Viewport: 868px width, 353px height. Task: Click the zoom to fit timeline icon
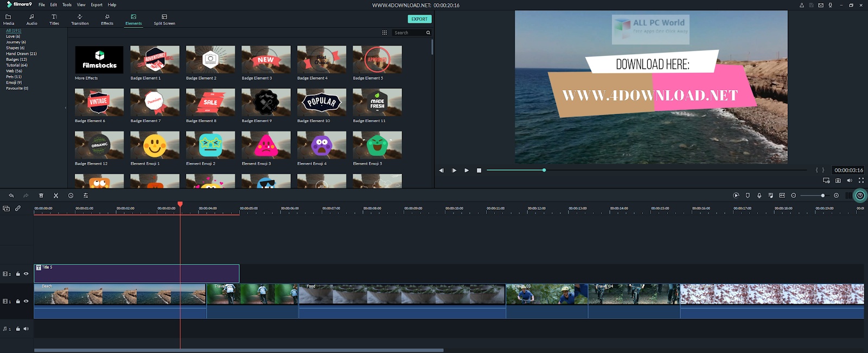coord(782,196)
